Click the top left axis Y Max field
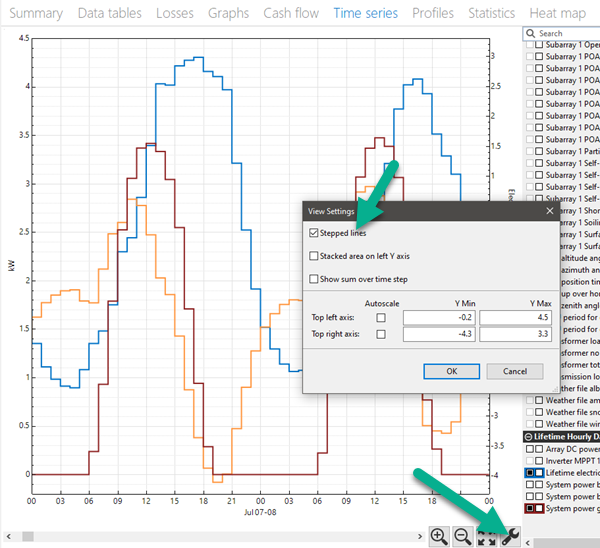Image resolution: width=600 pixels, height=548 pixels. tap(517, 318)
